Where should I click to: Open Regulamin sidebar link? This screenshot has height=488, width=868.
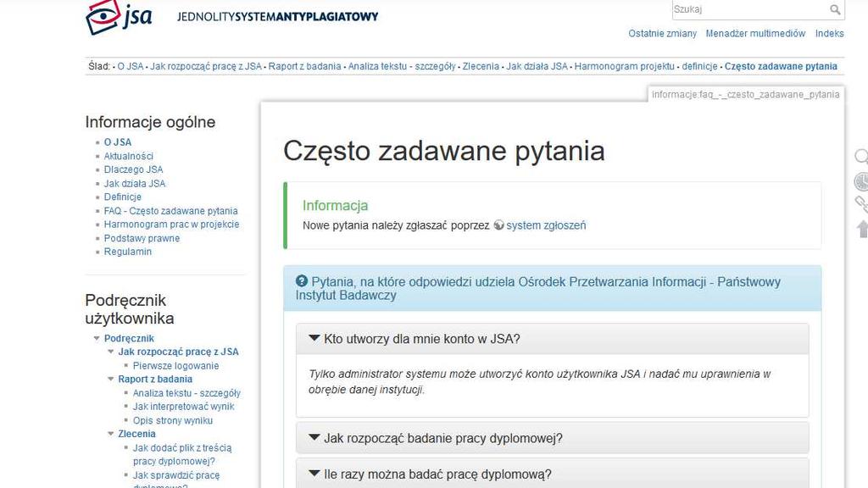[128, 251]
